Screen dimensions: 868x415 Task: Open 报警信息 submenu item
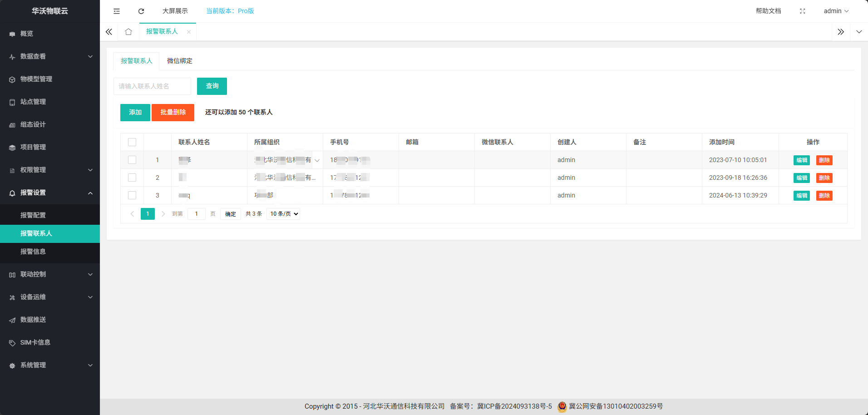[50, 252]
